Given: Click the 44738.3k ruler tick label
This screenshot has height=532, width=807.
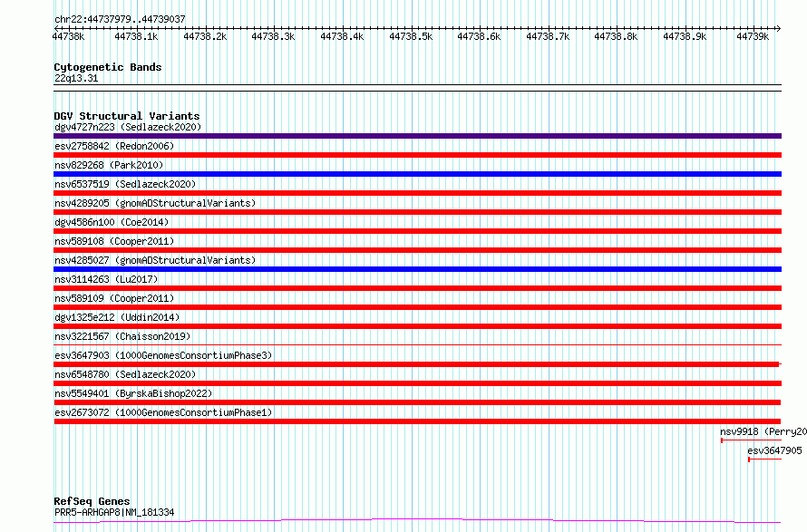Looking at the screenshot, I should point(273,36).
